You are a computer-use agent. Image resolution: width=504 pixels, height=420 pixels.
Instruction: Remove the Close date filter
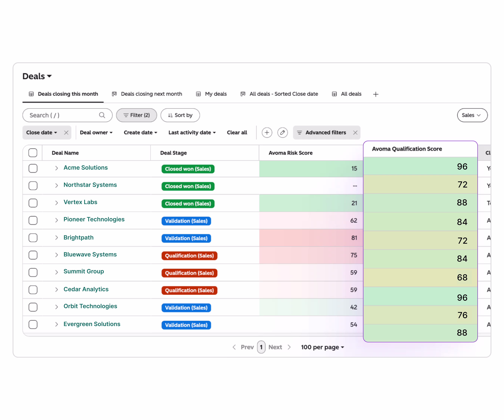click(66, 132)
